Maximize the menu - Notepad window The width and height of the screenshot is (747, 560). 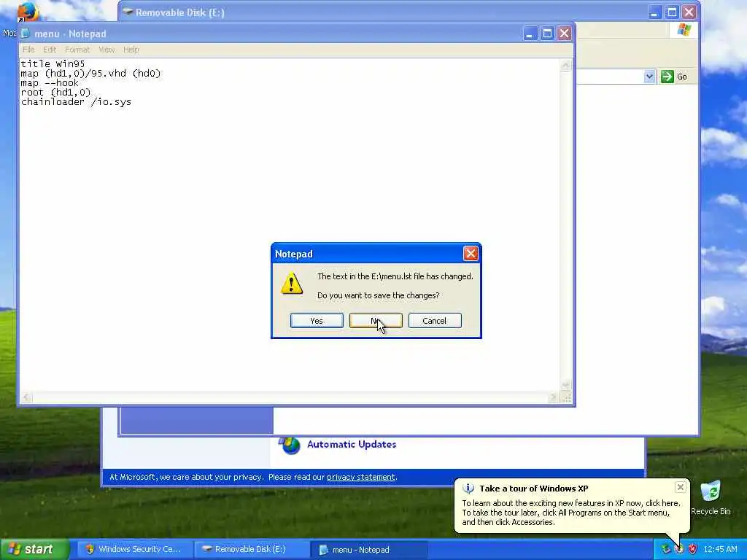[x=547, y=34]
